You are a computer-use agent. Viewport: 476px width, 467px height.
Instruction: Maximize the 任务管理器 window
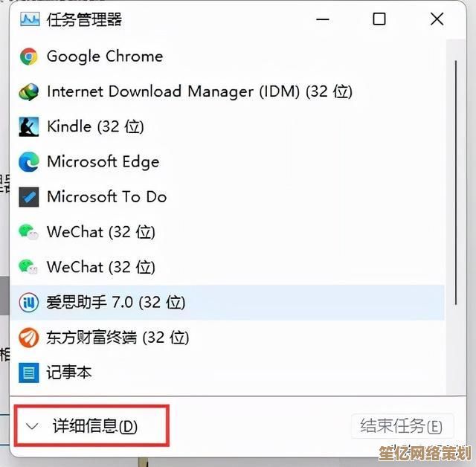379,19
